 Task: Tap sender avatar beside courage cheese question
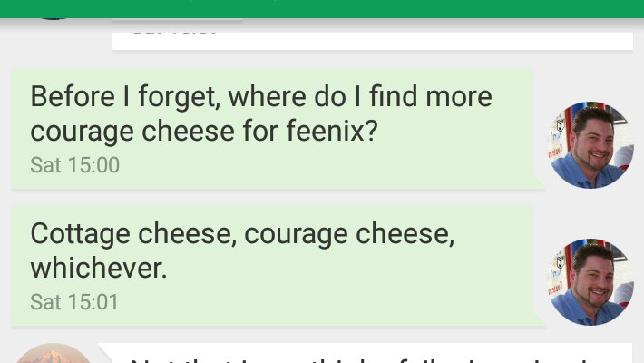[x=590, y=145]
